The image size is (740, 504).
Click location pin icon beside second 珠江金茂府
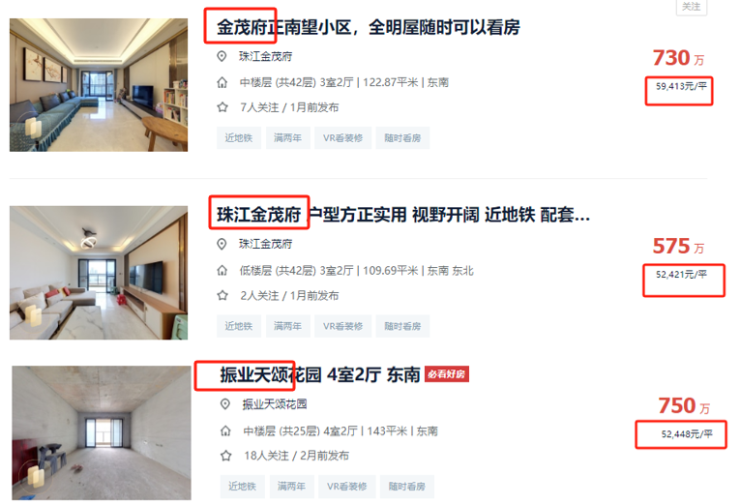(221, 244)
